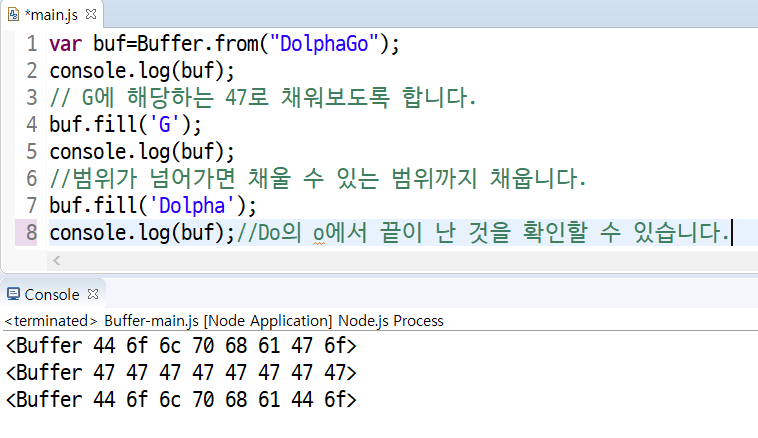
Task: Click last console output line ending 44 6f
Action: coord(181,400)
